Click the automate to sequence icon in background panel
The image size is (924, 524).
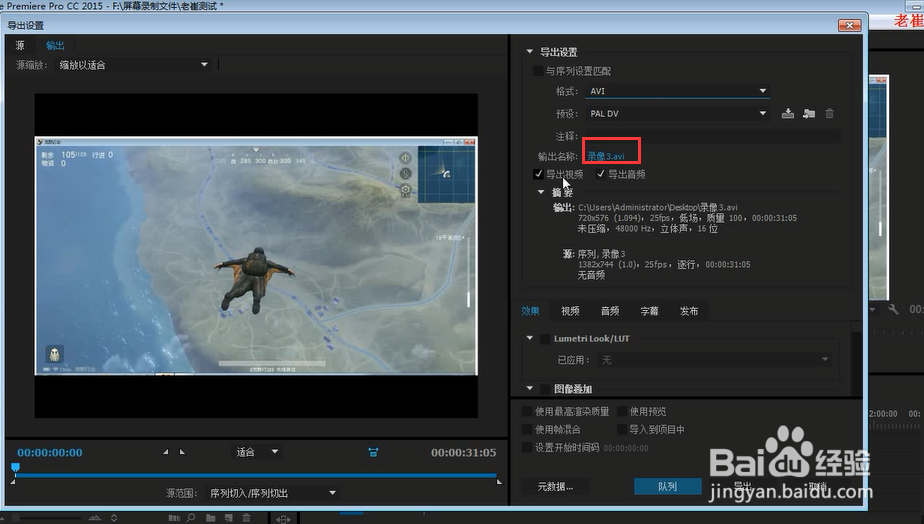click(174, 518)
